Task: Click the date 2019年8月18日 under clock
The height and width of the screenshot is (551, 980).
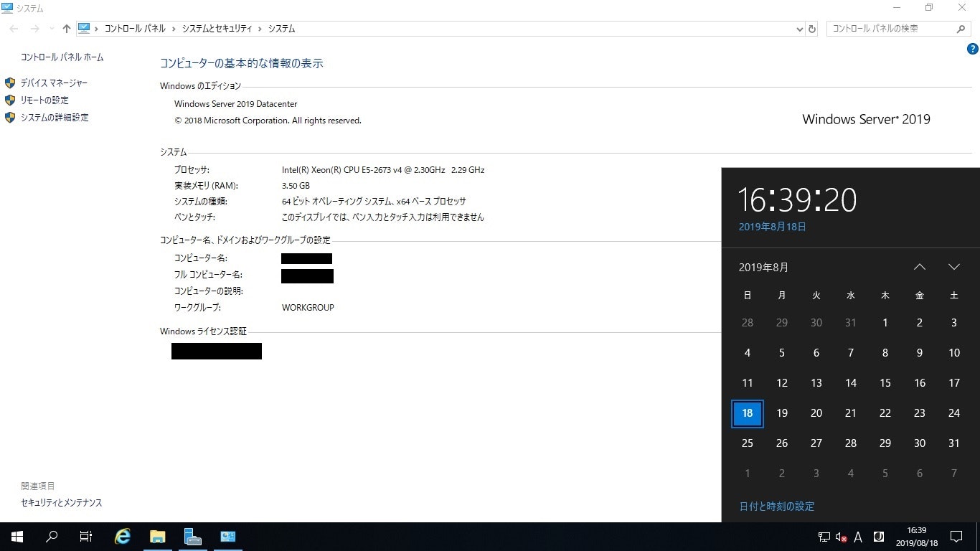Action: (x=773, y=227)
